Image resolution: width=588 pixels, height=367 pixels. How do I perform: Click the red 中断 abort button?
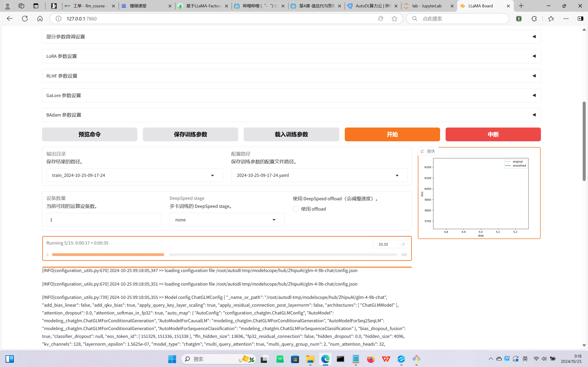[x=493, y=134]
